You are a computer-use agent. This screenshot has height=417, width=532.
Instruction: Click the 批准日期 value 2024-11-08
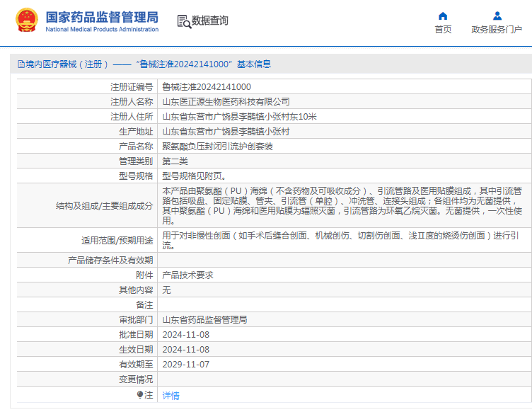[185, 334]
